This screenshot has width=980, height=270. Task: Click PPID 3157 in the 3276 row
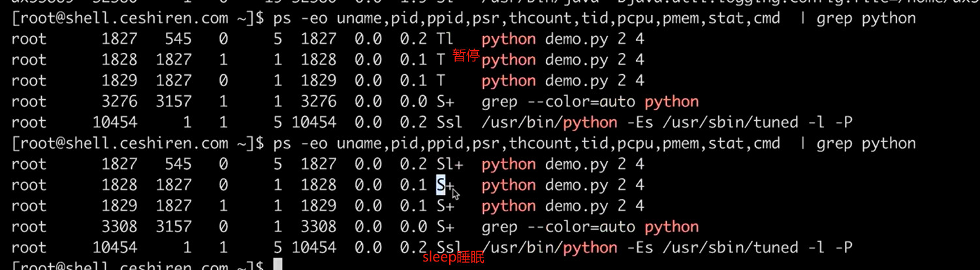(174, 102)
